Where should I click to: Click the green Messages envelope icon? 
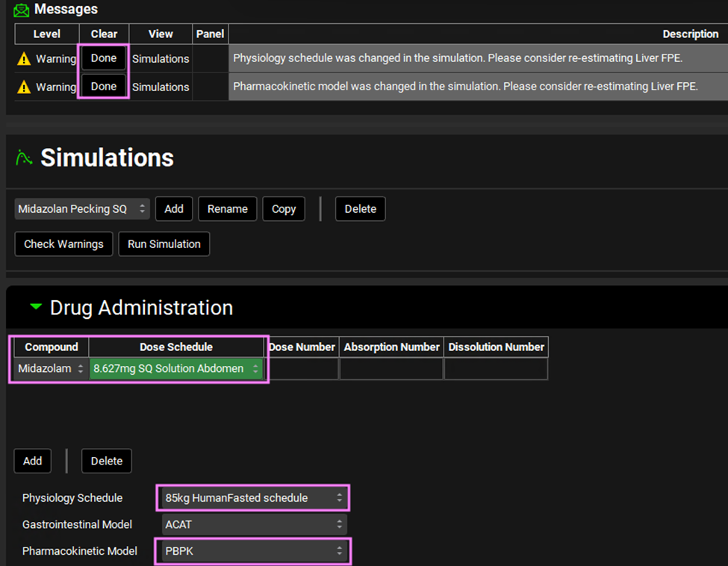tap(22, 10)
